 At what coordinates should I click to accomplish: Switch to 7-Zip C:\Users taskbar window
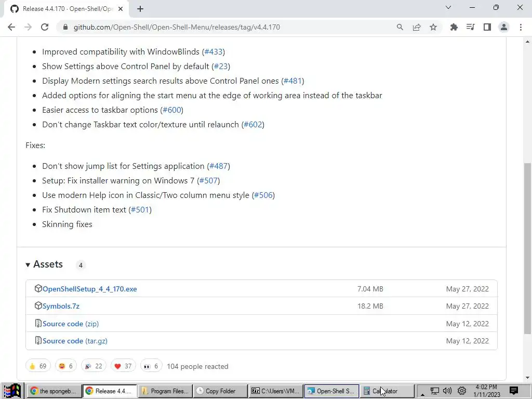[276, 391]
